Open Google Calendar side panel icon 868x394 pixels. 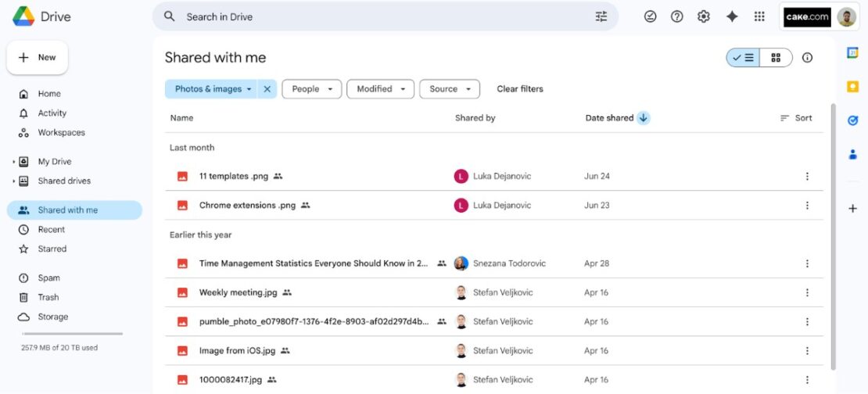pos(852,52)
